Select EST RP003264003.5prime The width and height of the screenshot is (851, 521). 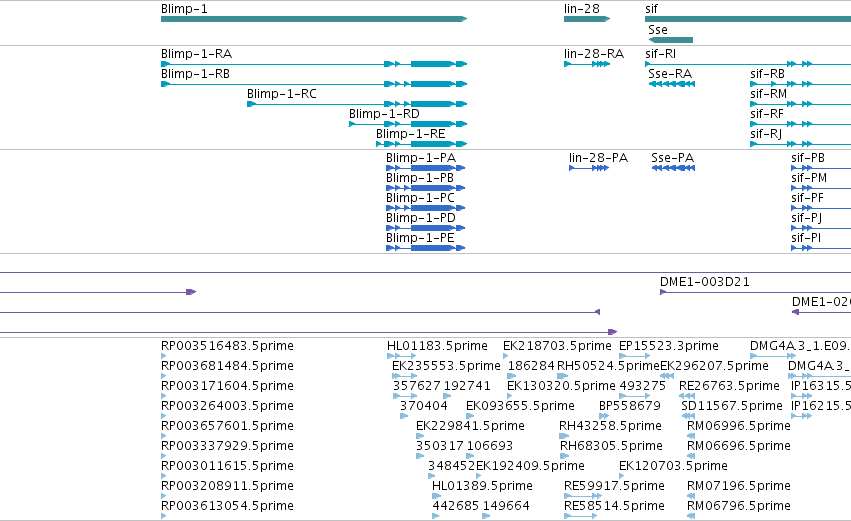point(227,406)
